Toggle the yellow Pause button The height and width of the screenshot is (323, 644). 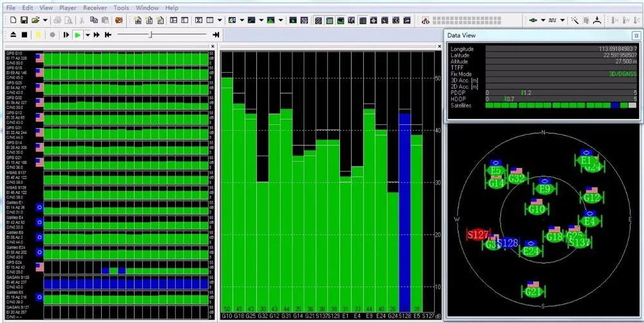38,35
